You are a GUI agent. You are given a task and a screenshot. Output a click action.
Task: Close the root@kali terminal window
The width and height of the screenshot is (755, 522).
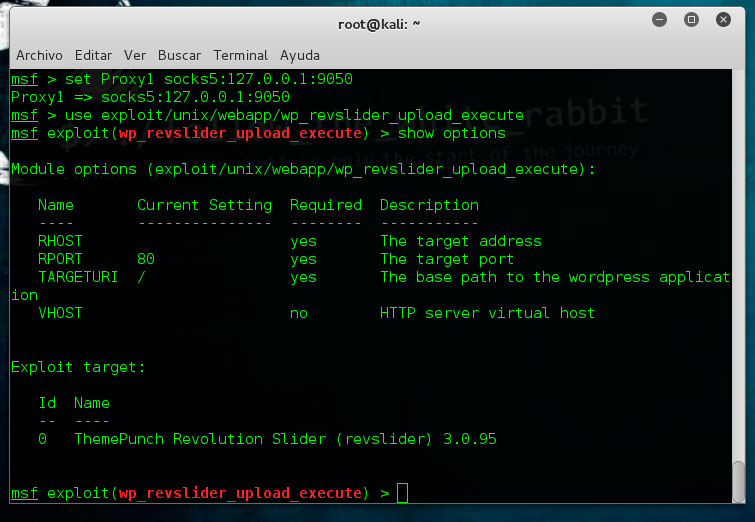coord(722,20)
